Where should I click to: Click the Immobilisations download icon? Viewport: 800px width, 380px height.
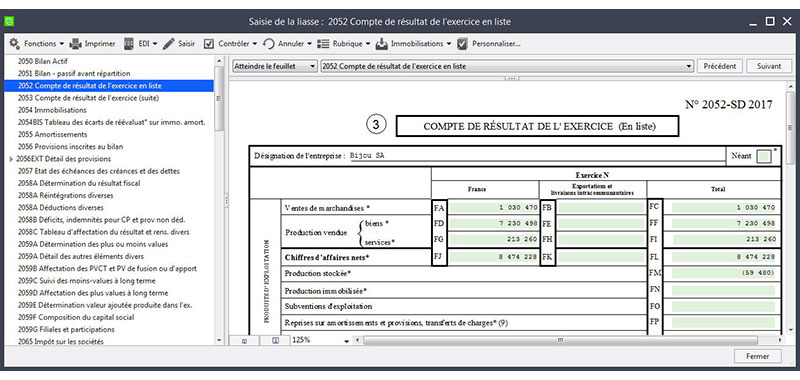pos(381,44)
